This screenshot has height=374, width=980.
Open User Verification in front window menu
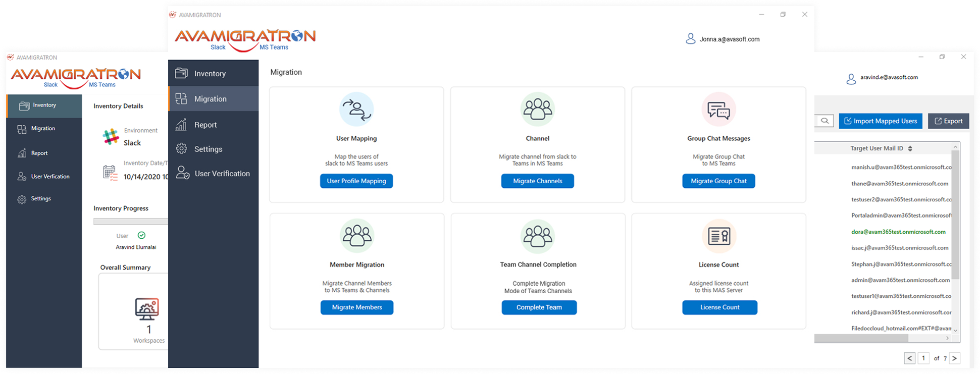(213, 173)
